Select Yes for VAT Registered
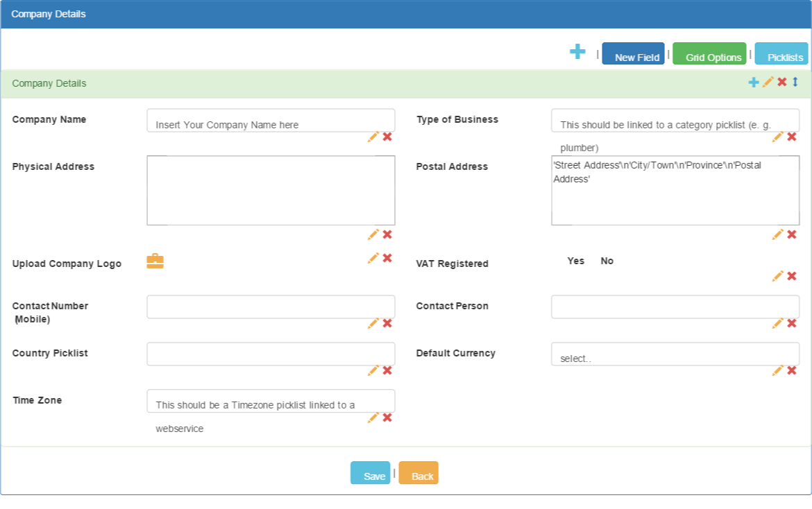Screen dimensions: 812x509 pos(575,261)
